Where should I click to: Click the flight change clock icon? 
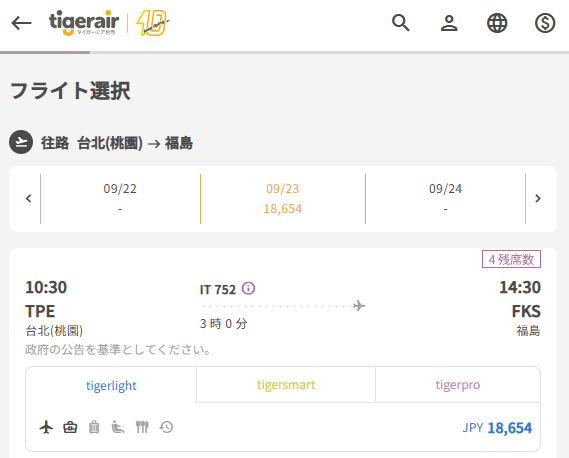click(x=166, y=427)
